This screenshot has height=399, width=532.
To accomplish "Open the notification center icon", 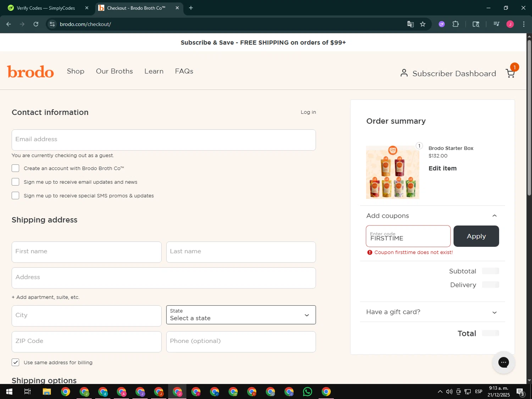I will [520, 392].
